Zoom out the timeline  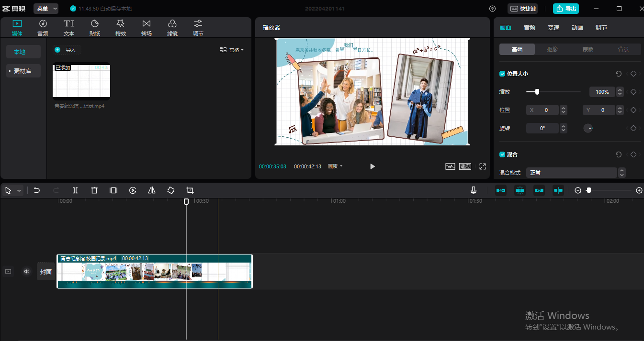pyautogui.click(x=578, y=190)
